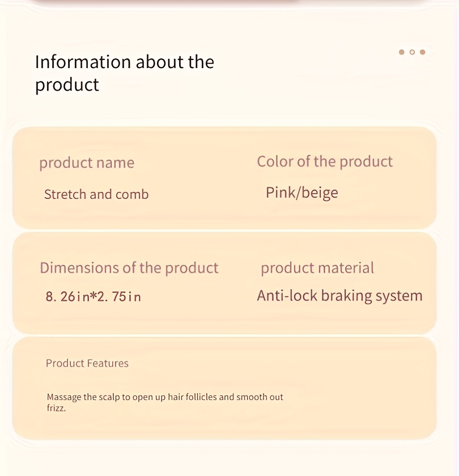Click the 'Product Features' section title
This screenshot has height=476, width=459.
pyautogui.click(x=87, y=363)
